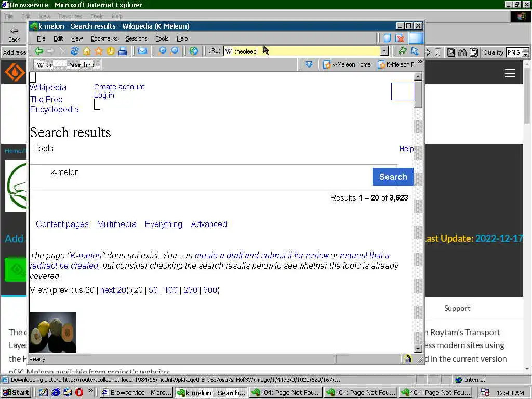Click the 'request that a' link
Viewport: 532px width, 399px height.
365,255
